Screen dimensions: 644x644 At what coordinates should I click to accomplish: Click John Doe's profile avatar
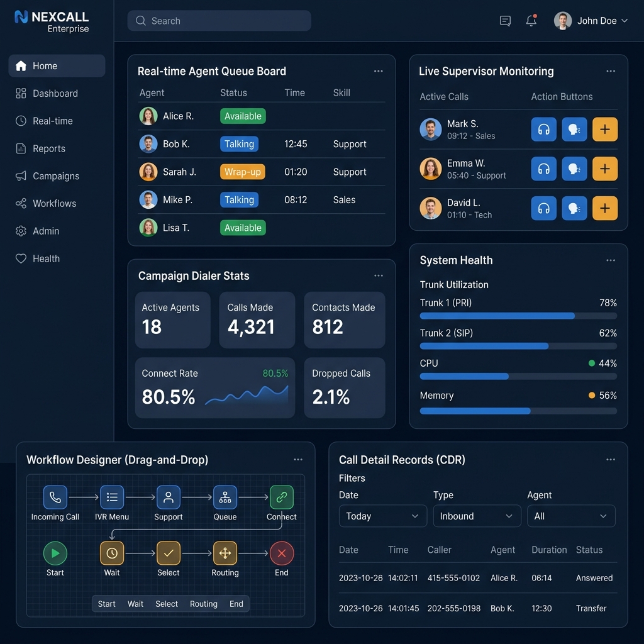563,21
